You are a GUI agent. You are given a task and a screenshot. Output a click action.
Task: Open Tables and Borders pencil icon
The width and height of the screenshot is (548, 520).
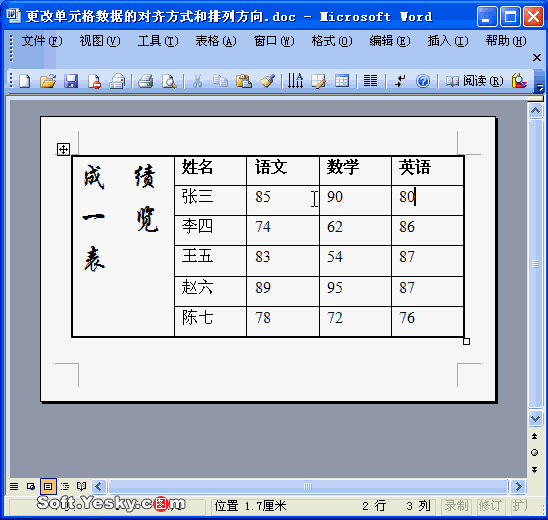(318, 81)
